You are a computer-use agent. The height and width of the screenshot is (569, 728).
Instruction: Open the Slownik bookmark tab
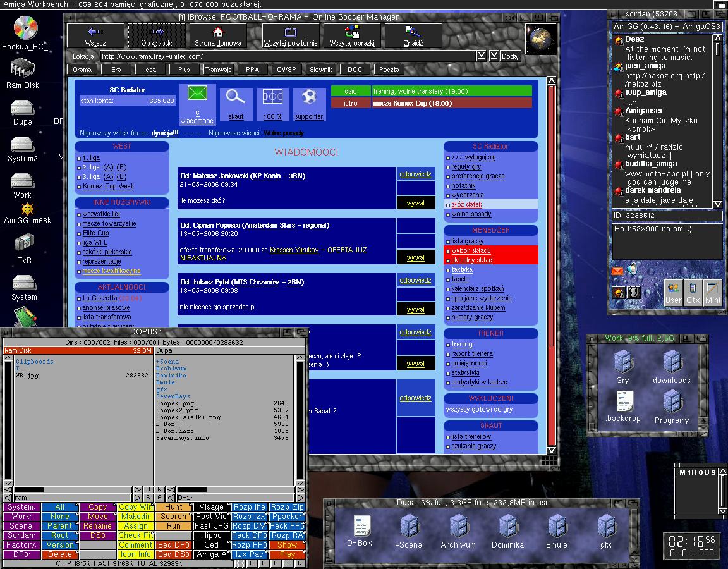(x=321, y=70)
